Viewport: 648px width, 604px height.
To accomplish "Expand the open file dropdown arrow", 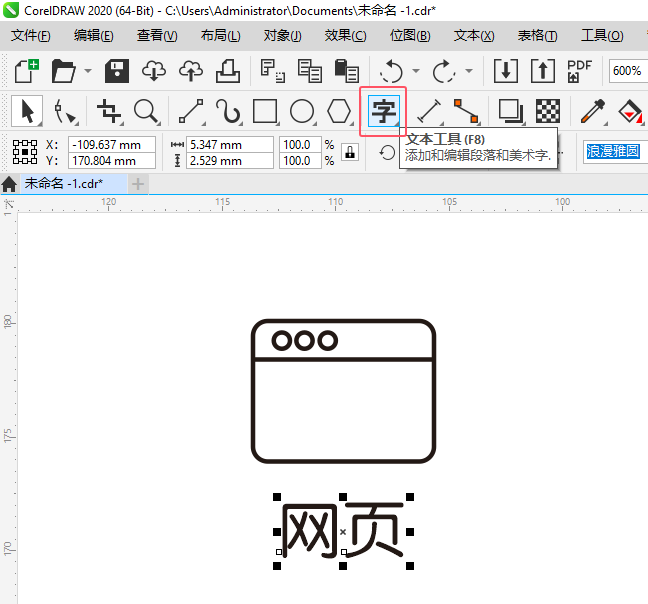I will click(x=88, y=71).
